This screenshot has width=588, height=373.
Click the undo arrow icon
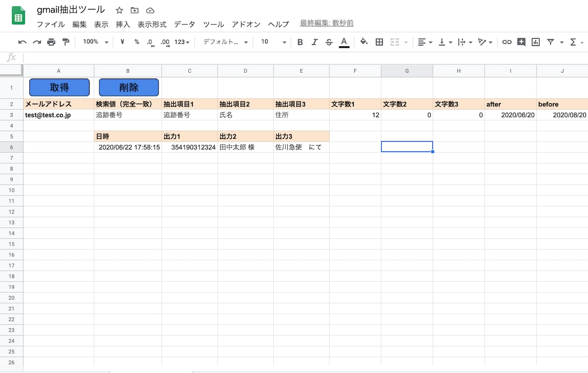22,42
